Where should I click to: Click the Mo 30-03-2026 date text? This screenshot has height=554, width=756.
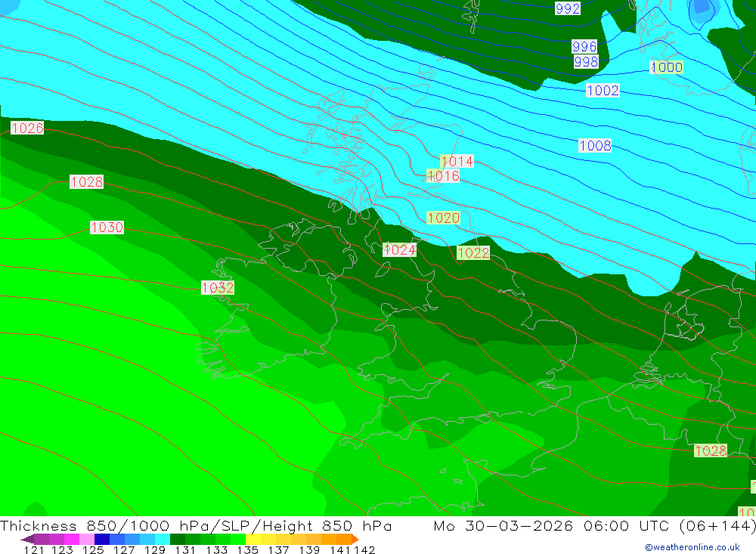[503, 525]
